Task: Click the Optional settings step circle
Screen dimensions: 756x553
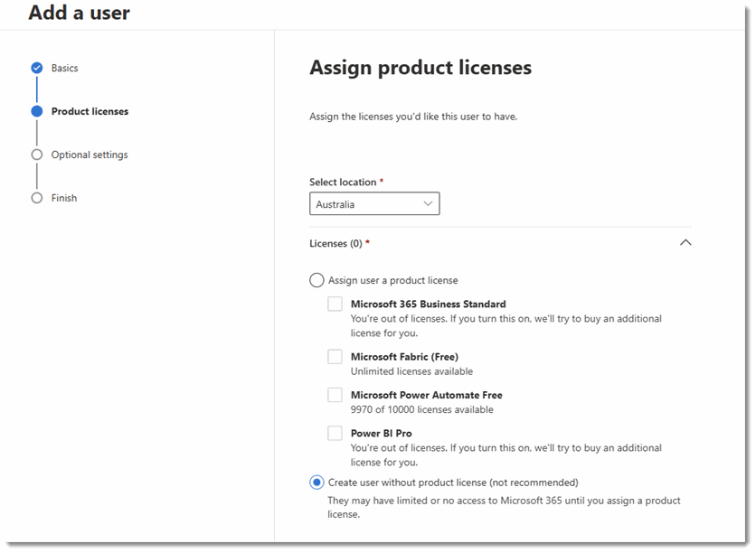Action: 37,155
